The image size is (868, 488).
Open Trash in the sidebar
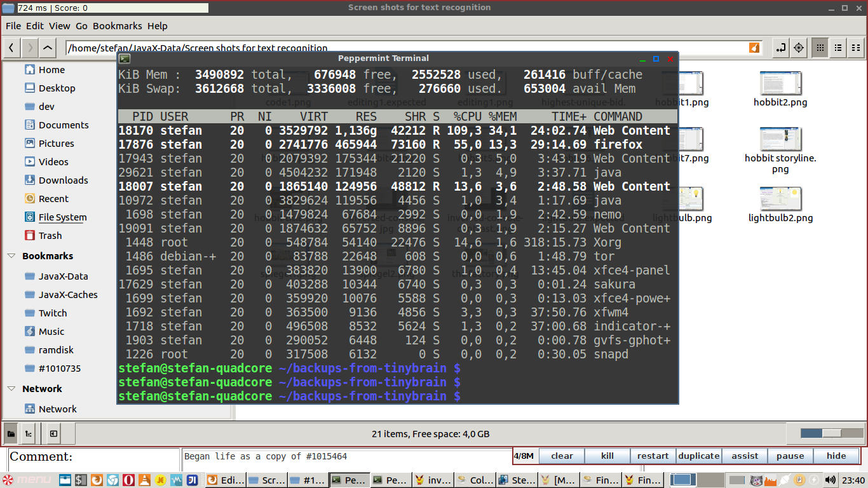[x=50, y=236]
